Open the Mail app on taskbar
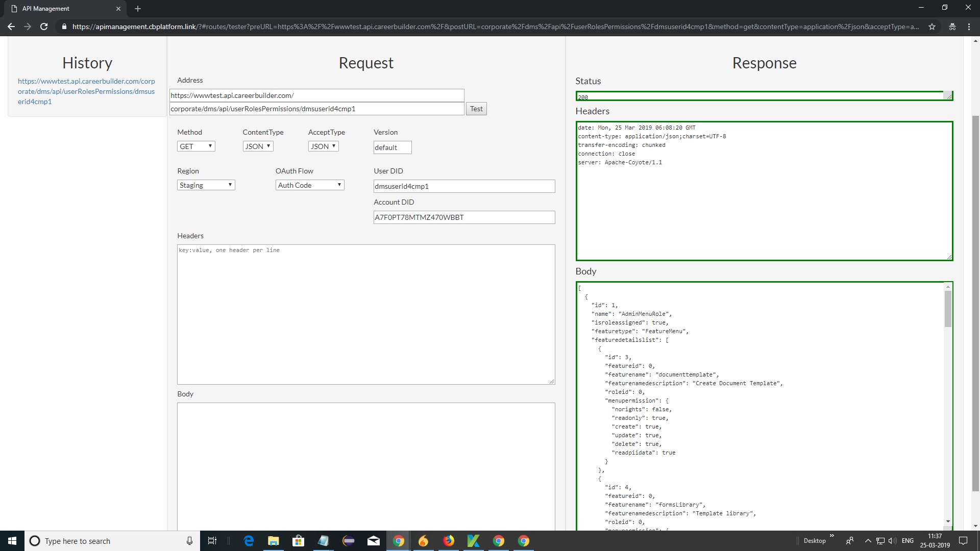The image size is (980, 551). [374, 541]
